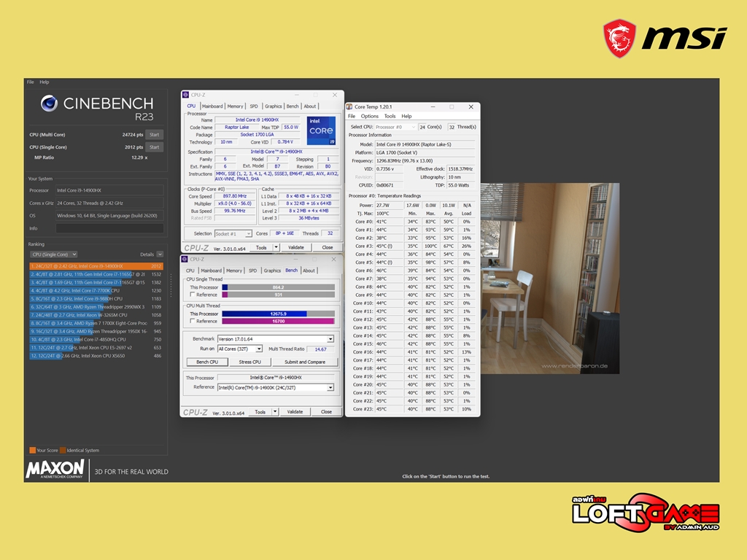
Task: Switch to the Mainboard tab in the CPU-Z processor info window
Action: pos(212,106)
